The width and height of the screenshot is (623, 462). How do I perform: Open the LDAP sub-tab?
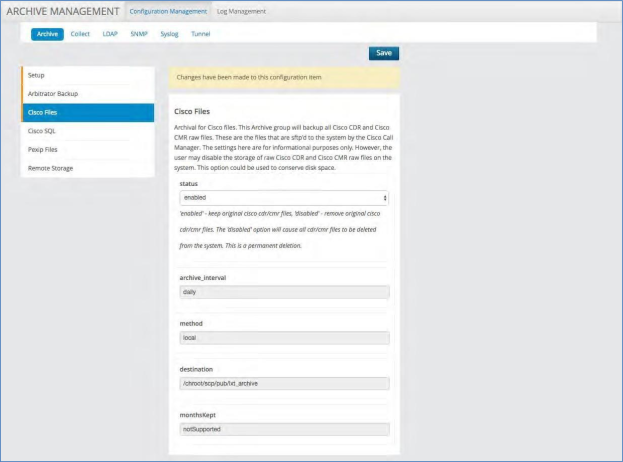coord(110,33)
